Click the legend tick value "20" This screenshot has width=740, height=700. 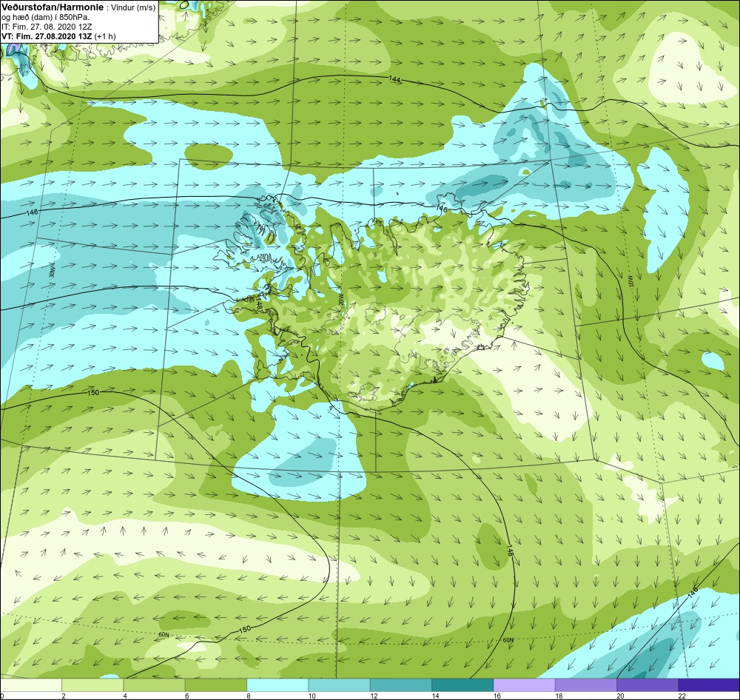(x=620, y=696)
